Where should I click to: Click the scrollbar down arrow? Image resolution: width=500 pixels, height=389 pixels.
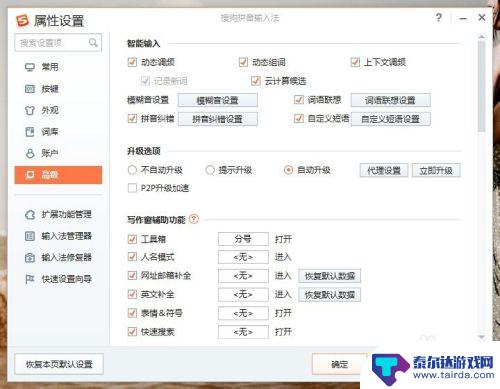point(481,337)
